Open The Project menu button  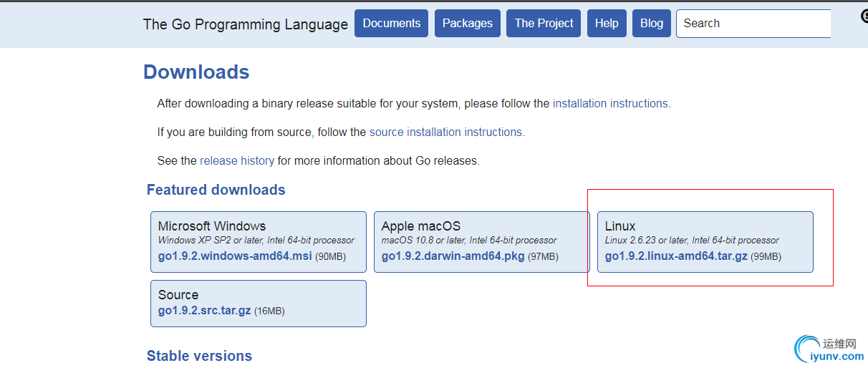544,24
